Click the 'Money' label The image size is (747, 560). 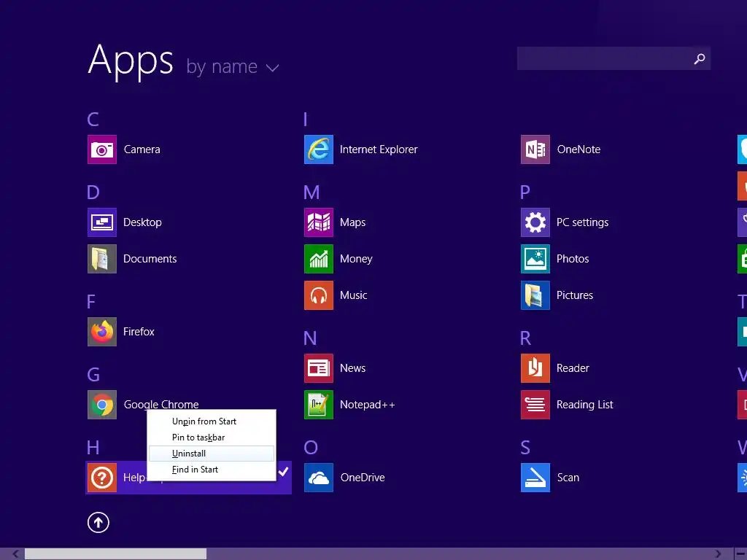[356, 259]
